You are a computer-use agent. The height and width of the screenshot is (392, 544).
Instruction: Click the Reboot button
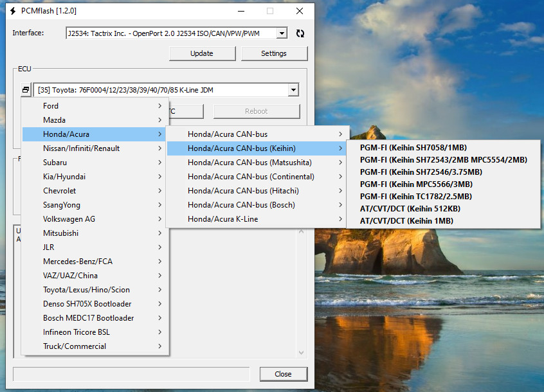[x=257, y=111]
